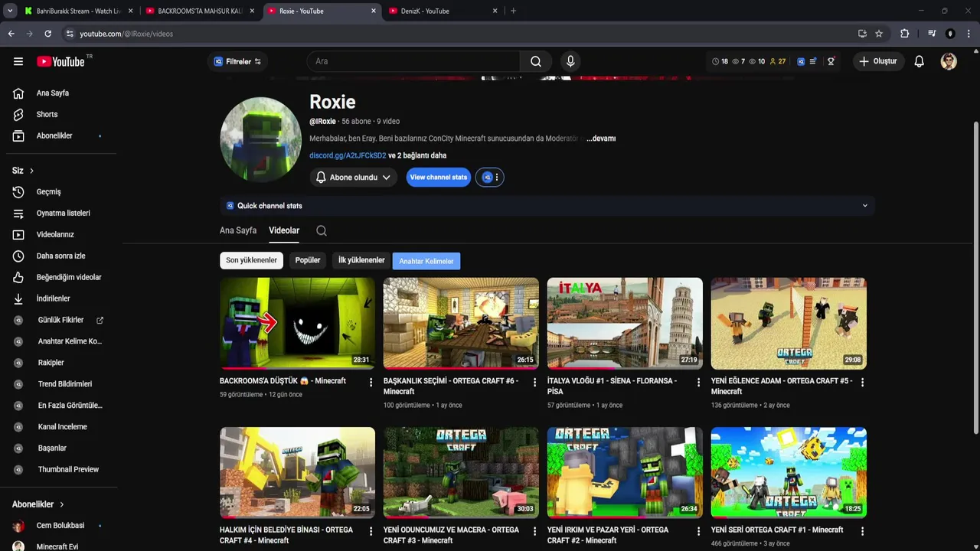Switch to BACKROOMS'TA MAHSUR browser tab
Screen dimensions: 980x551
(201, 11)
